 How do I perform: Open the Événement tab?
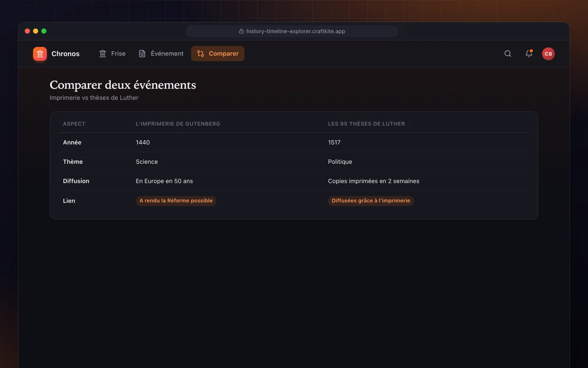161,54
